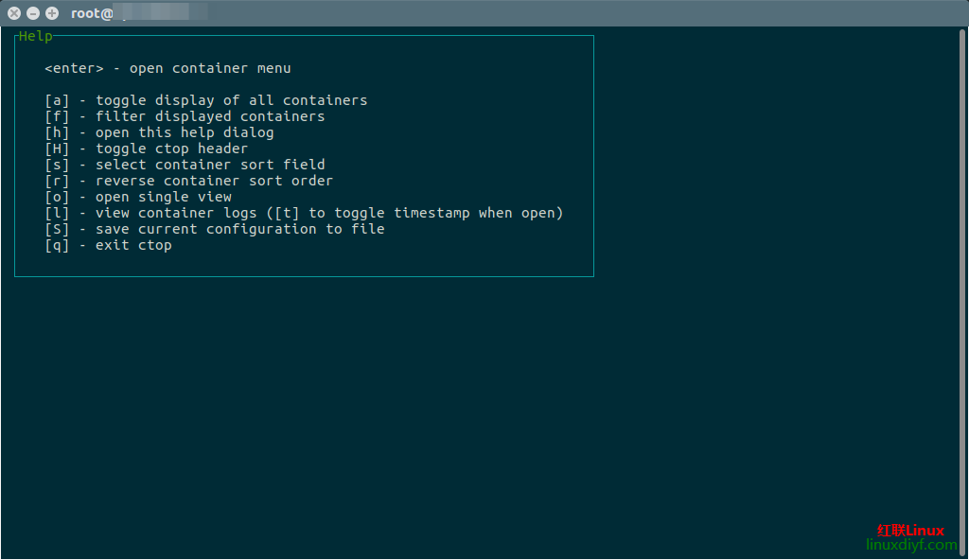Minimize the terminal window
The image size is (969, 560).
[x=33, y=13]
